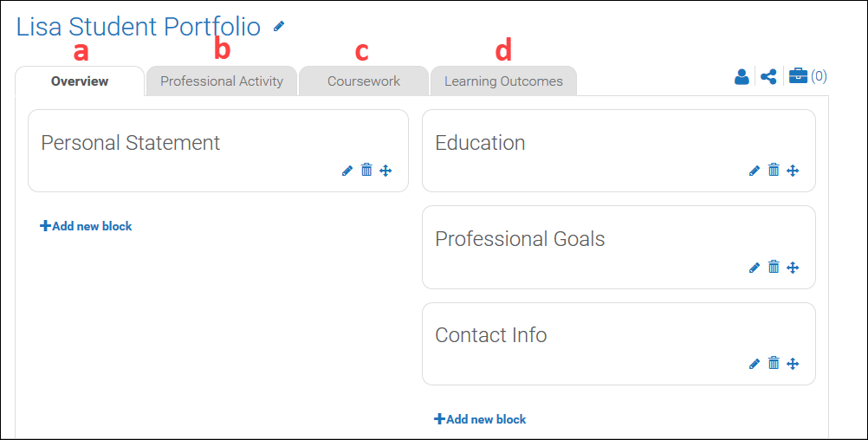This screenshot has height=440, width=868.
Task: Edit the Professional Goals block
Action: tap(755, 268)
